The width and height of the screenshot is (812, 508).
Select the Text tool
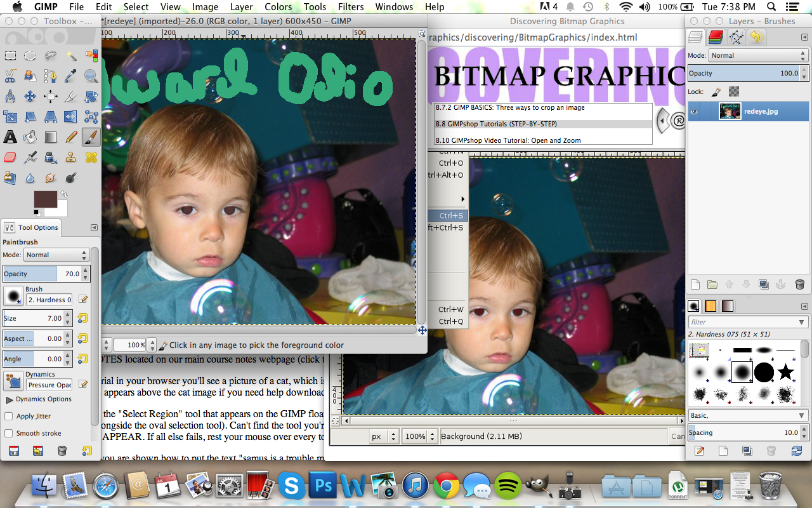pos(10,137)
